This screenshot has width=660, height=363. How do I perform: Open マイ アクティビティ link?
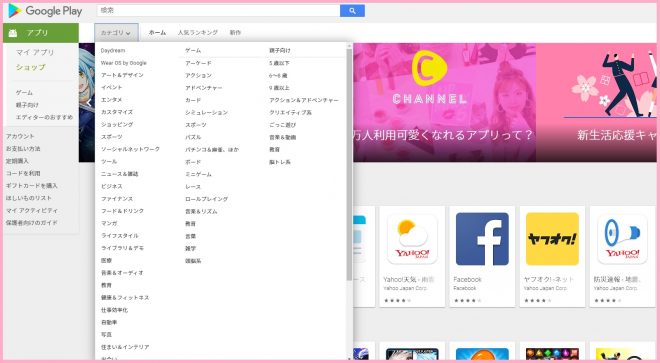[x=32, y=210]
